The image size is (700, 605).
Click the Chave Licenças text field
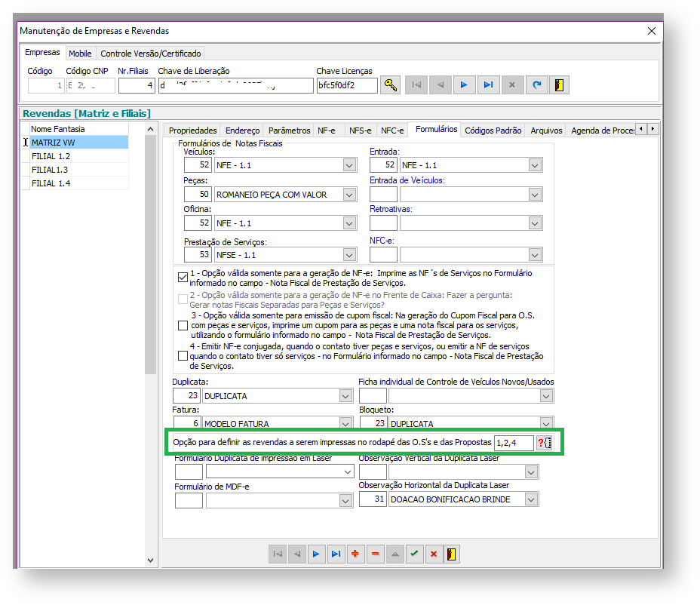[346, 85]
